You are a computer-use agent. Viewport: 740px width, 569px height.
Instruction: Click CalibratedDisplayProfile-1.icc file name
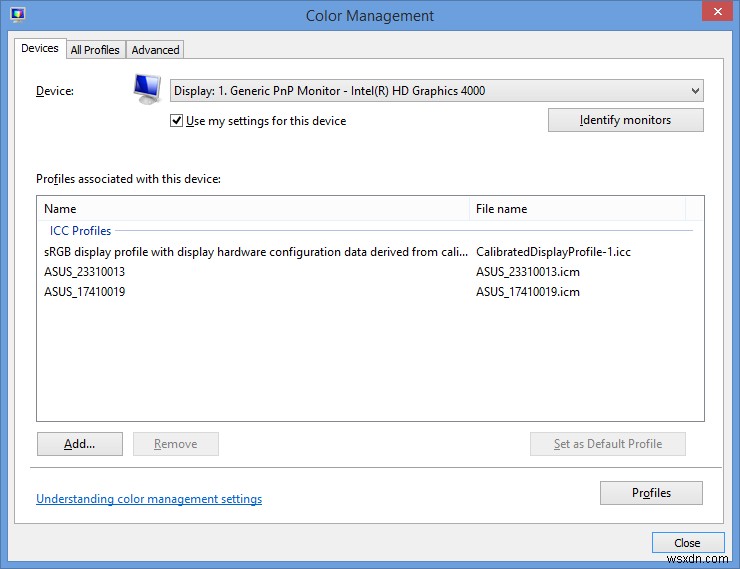tap(553, 252)
